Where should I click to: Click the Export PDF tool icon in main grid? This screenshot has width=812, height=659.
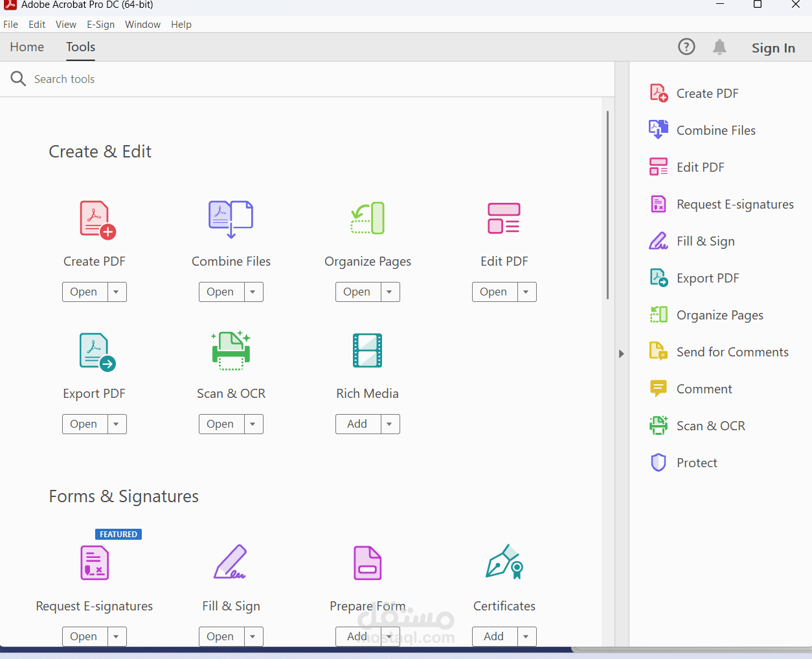(x=97, y=352)
